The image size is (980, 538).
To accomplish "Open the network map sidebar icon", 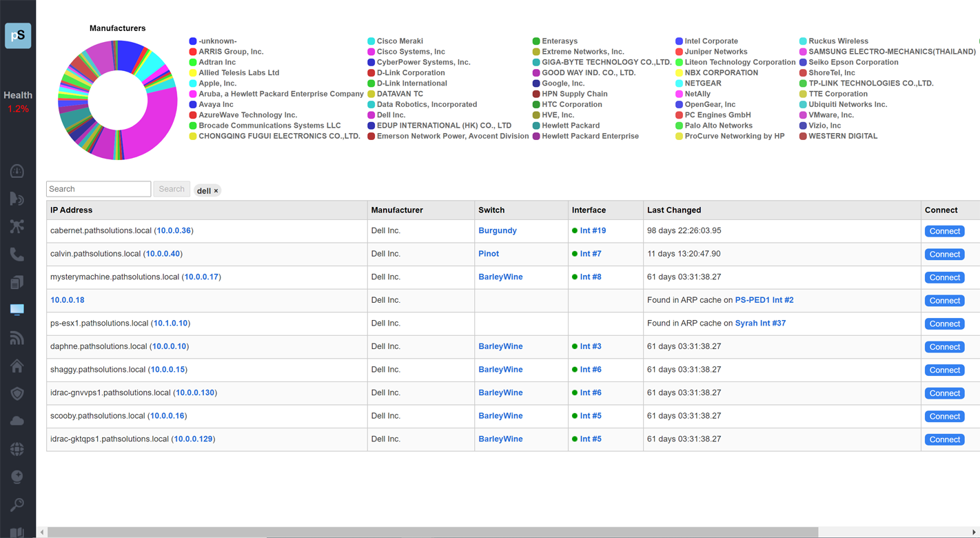I will click(x=17, y=226).
